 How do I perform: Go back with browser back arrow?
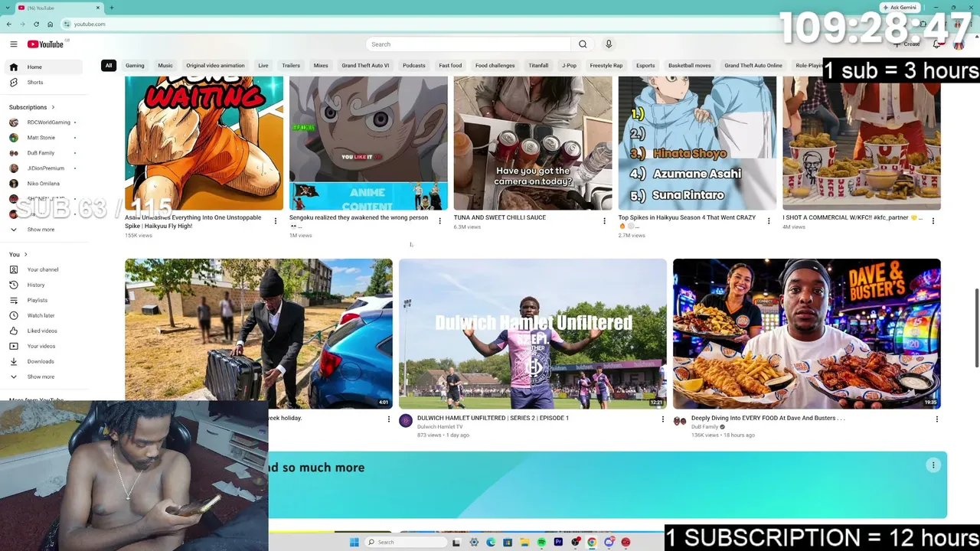(9, 24)
